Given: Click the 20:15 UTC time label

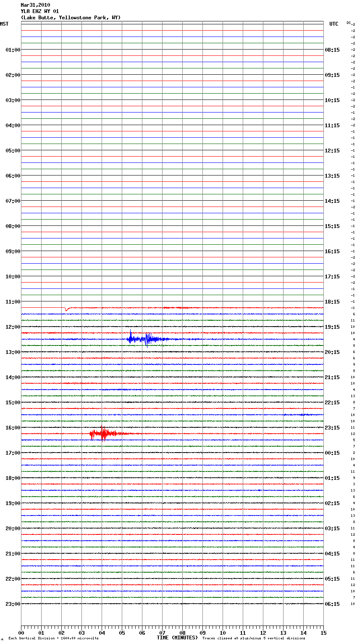Looking at the screenshot, I should (x=332, y=352).
